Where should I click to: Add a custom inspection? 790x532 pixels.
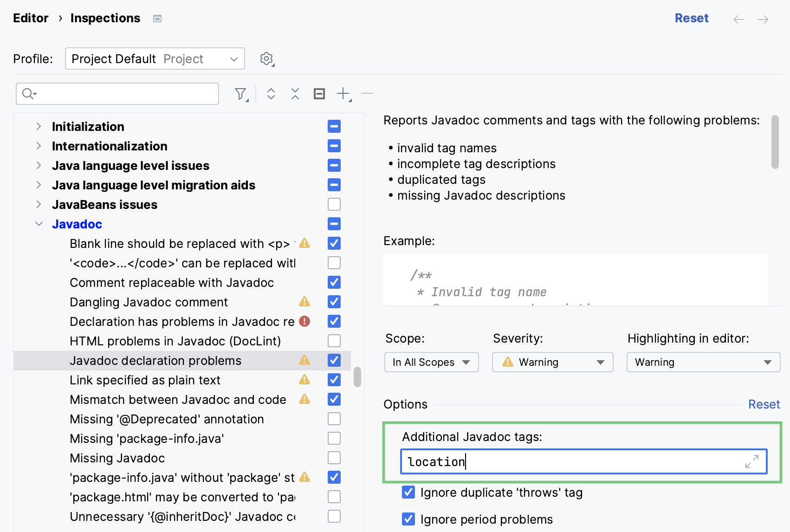point(343,93)
